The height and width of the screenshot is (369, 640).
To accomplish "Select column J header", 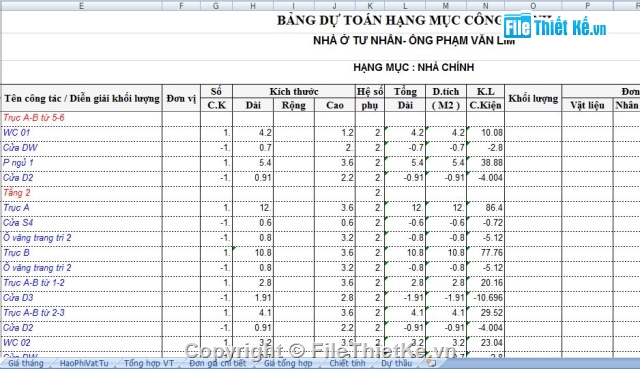I will click(335, 6).
